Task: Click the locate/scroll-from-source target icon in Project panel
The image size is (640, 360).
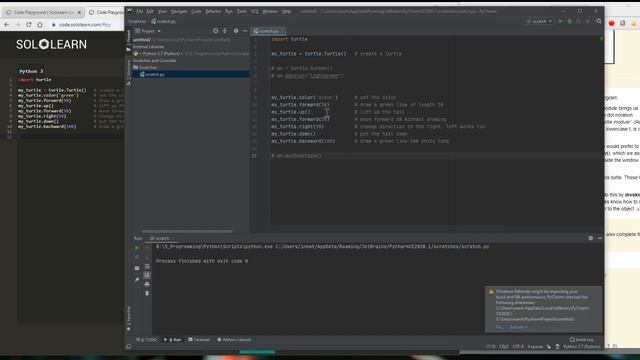Action: [x=215, y=31]
